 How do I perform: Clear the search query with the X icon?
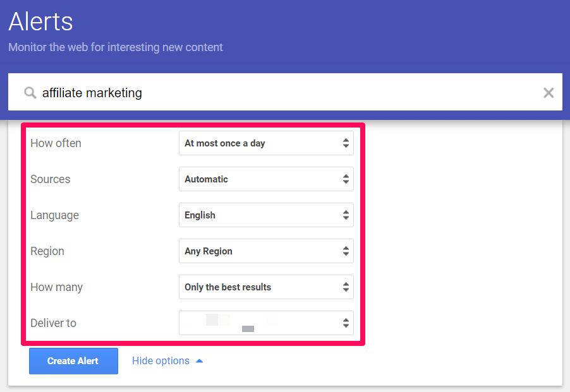pos(549,93)
